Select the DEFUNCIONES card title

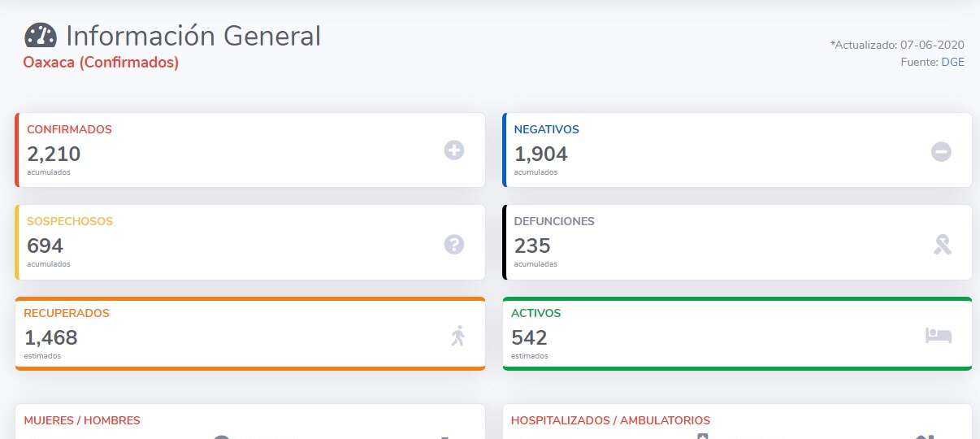tap(554, 221)
